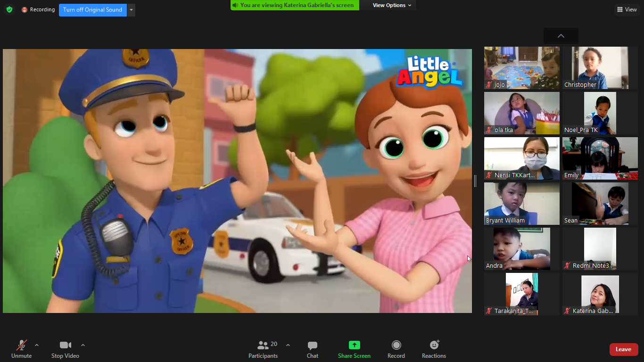Click the Emily name label
This screenshot has height=362, width=644.
571,175
